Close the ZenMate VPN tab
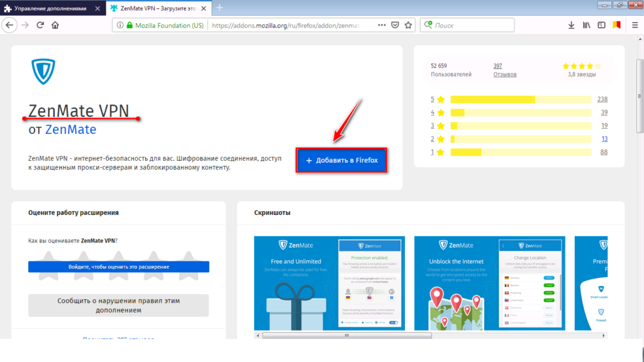This screenshot has height=362, width=644. (x=204, y=8)
